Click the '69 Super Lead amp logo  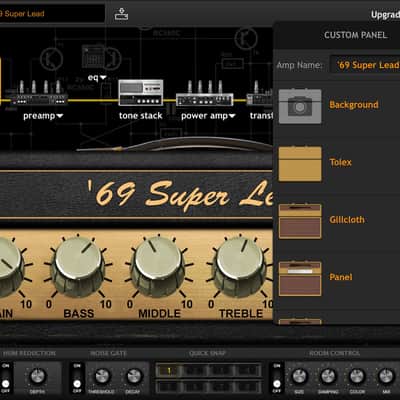(180, 195)
